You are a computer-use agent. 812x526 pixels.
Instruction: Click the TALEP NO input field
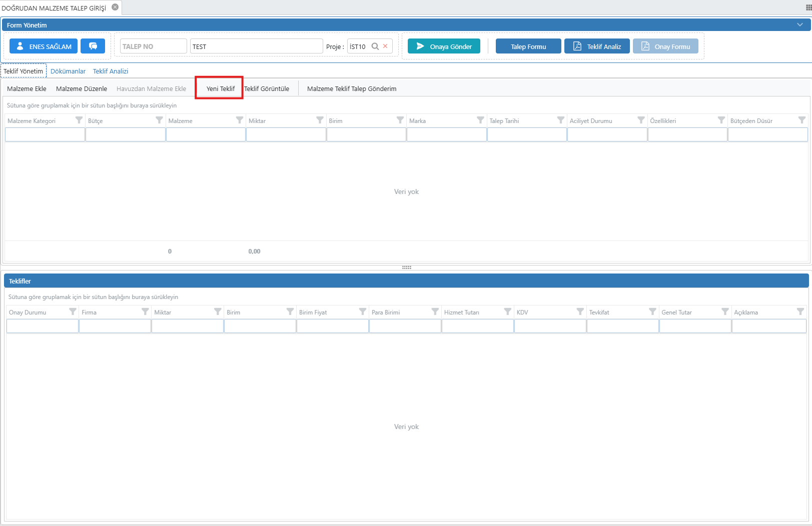[x=153, y=46]
